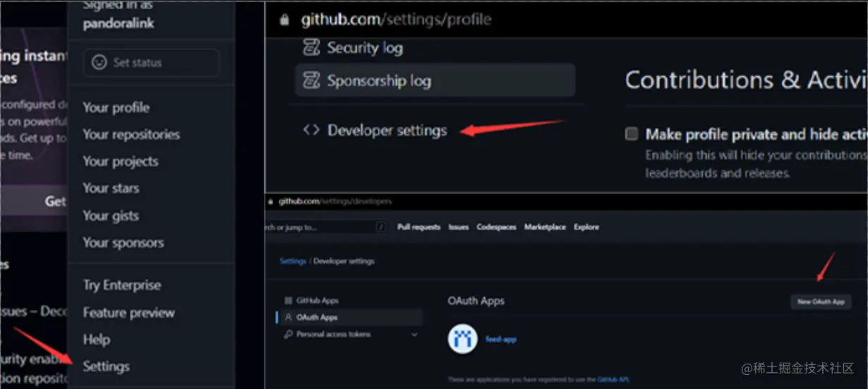Image resolution: width=868 pixels, height=389 pixels.
Task: Click the Developer settings code-brackets icon
Action: [311, 131]
